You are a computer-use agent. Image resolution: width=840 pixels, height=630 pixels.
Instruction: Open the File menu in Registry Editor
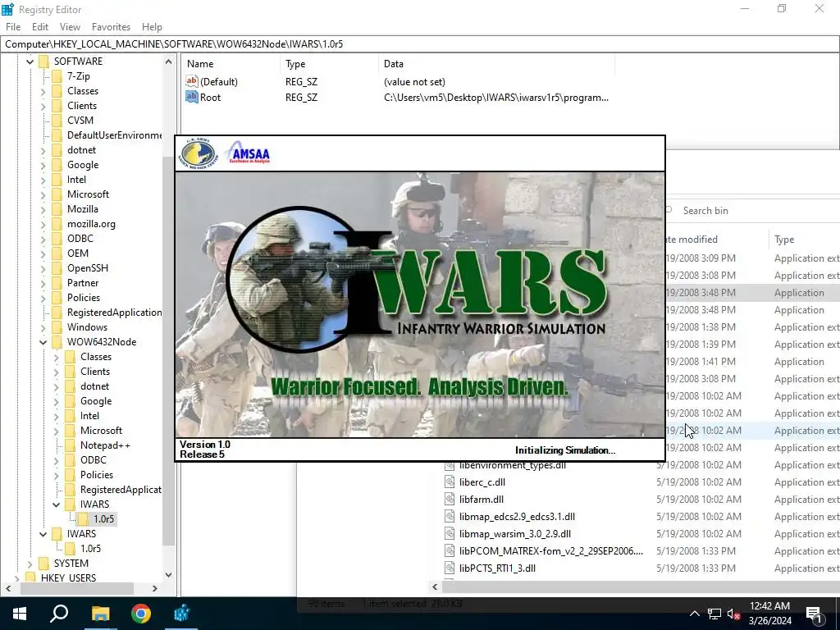13,27
